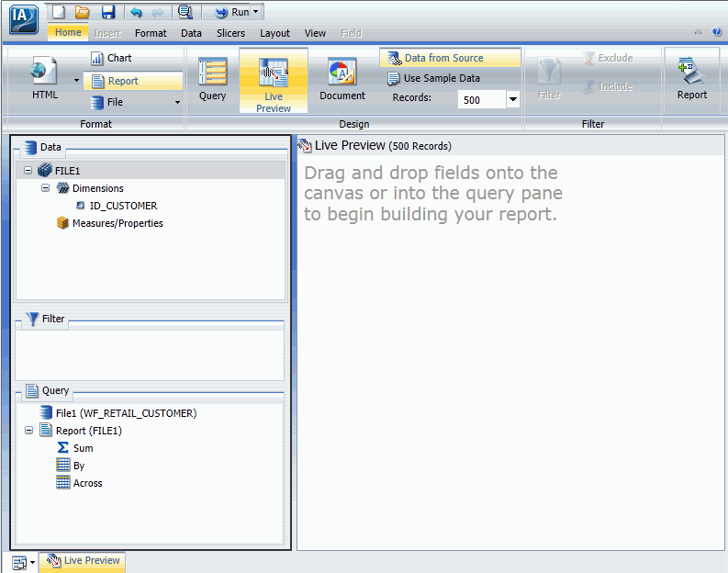This screenshot has width=728, height=573.
Task: Redo with the grayed arrow icon
Action: click(x=158, y=12)
